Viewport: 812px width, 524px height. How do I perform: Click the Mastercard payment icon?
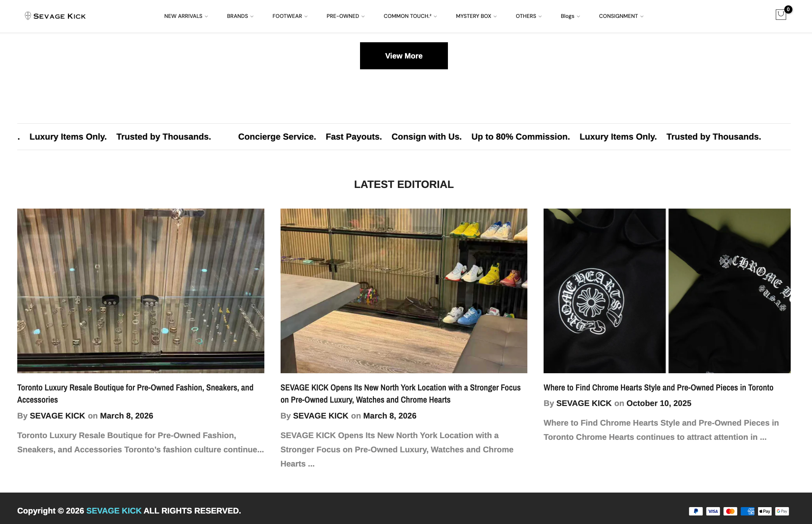[x=730, y=511]
